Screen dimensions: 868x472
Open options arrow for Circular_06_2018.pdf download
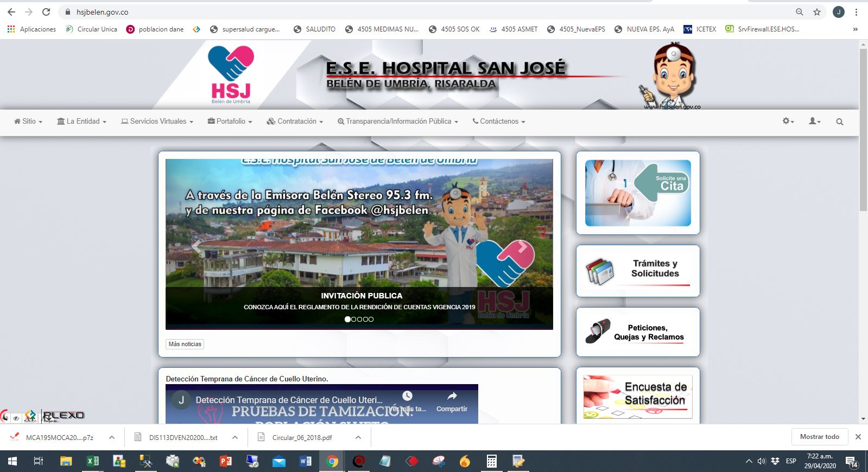(358, 437)
